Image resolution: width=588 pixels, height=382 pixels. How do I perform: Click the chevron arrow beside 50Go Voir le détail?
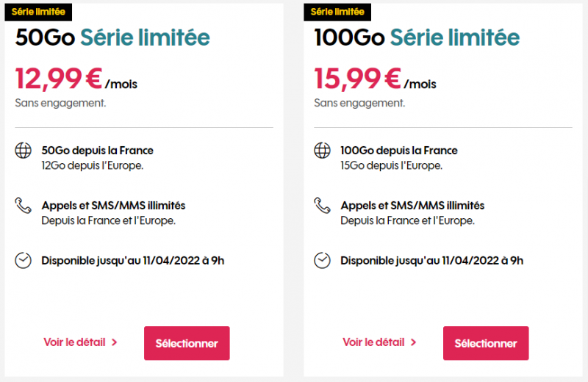pyautogui.click(x=115, y=342)
